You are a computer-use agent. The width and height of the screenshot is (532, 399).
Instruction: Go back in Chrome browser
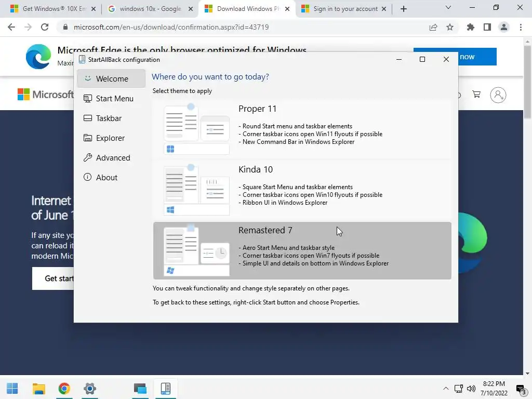click(11, 27)
